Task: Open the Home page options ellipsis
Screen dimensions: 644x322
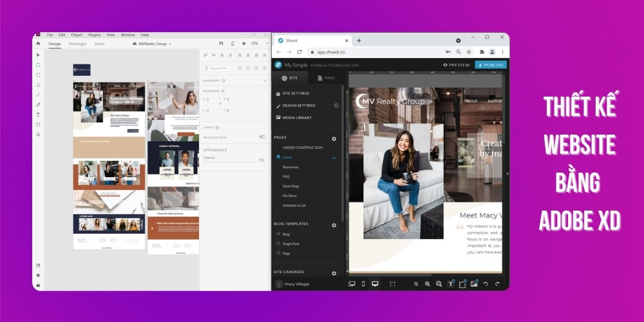Action: [x=334, y=158]
